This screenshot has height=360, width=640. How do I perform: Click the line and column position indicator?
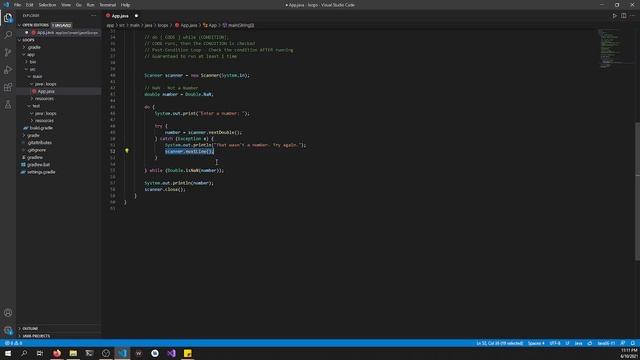(x=500, y=343)
